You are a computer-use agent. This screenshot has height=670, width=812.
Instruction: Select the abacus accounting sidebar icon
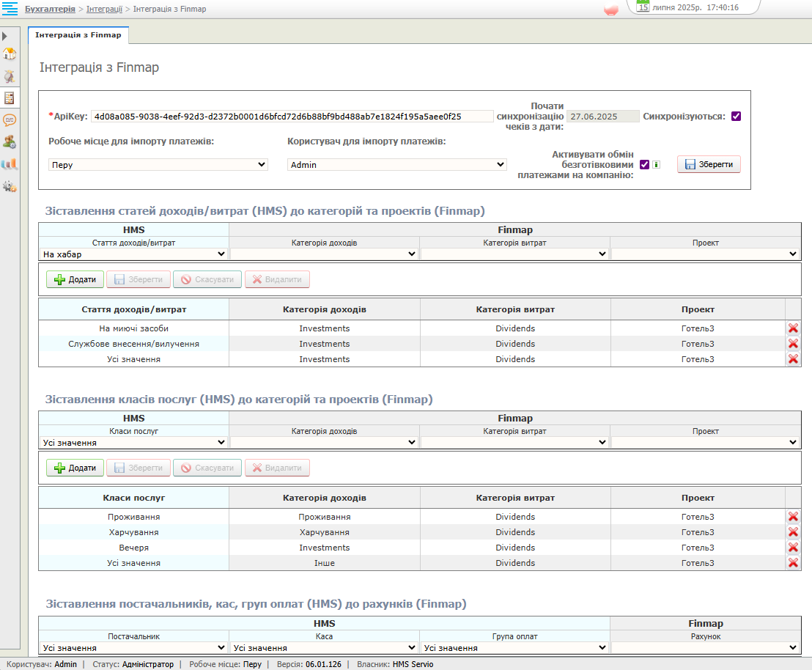[x=10, y=97]
